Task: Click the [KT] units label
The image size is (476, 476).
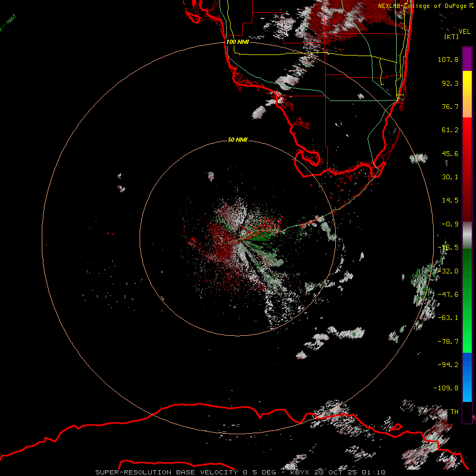Action: coord(452,36)
